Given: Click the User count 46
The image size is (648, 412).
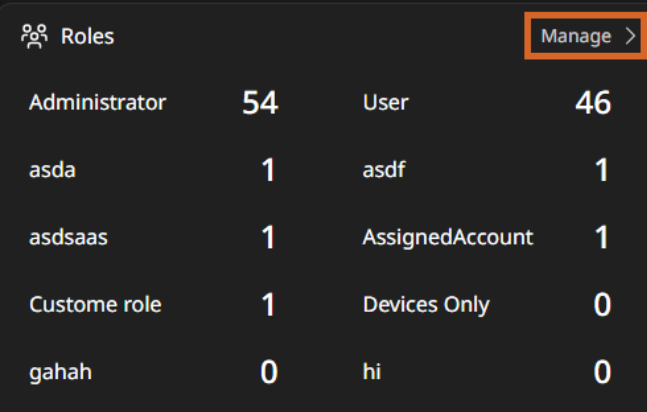Looking at the screenshot, I should (593, 102).
